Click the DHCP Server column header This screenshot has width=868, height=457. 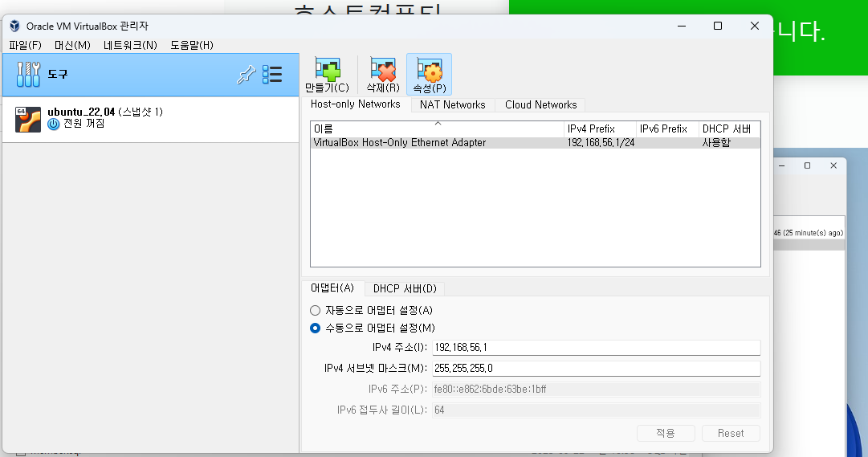[730, 129]
